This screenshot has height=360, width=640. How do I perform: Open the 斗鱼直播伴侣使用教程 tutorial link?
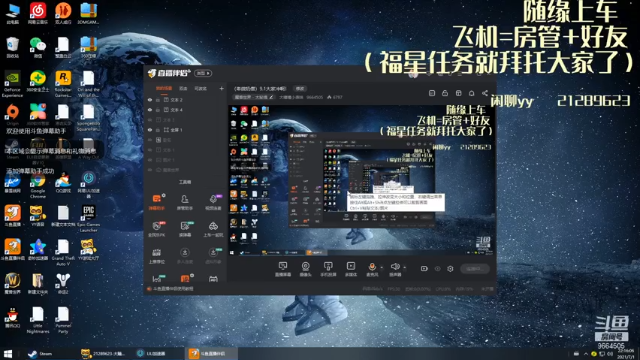(170, 289)
